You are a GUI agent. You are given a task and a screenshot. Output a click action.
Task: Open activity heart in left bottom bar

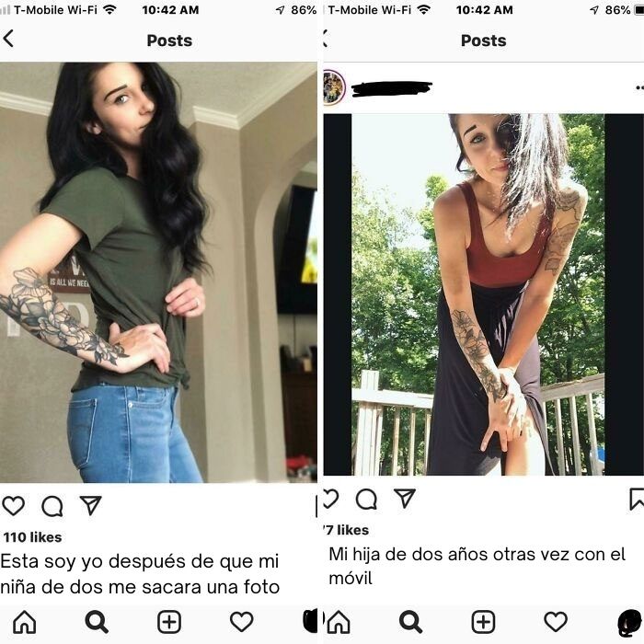click(241, 622)
